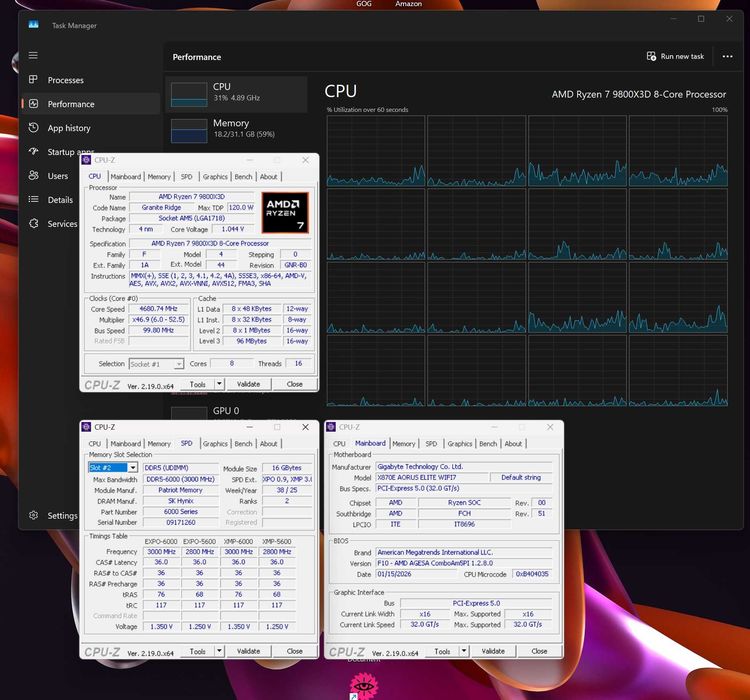This screenshot has width=750, height=700.
Task: Click the Multiplier value x46.9
Action: (158, 320)
